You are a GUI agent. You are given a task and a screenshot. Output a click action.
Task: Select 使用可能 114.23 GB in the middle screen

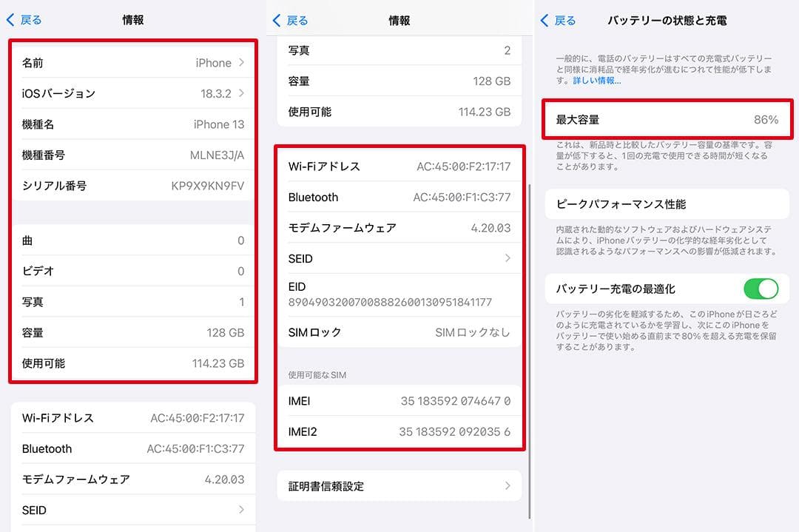399,112
